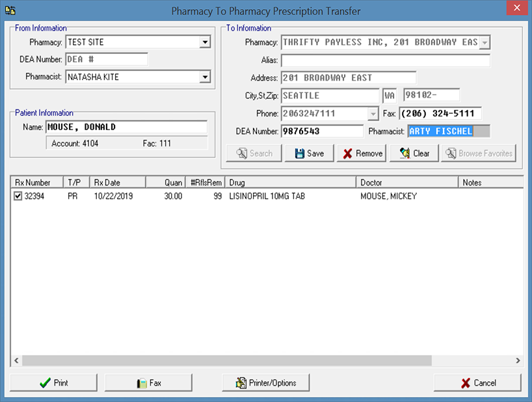Click the Drug column header
Image resolution: width=532 pixels, height=402 pixels.
coord(290,183)
